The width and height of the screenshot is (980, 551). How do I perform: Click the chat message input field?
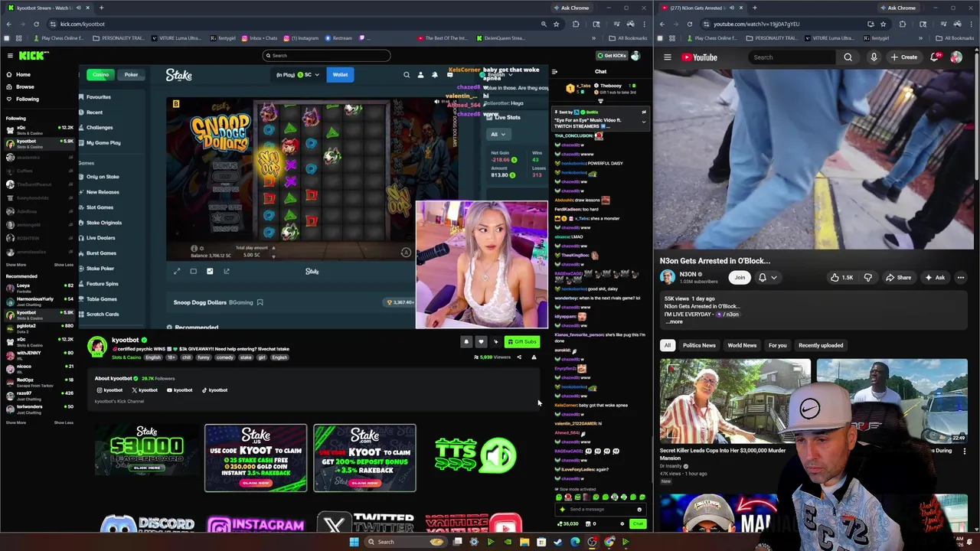(599, 510)
